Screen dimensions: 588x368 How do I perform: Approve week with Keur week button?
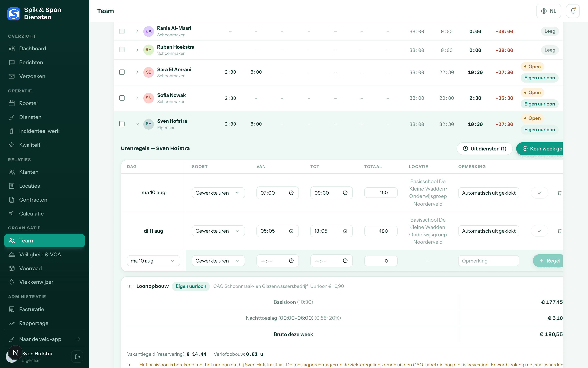(539, 148)
